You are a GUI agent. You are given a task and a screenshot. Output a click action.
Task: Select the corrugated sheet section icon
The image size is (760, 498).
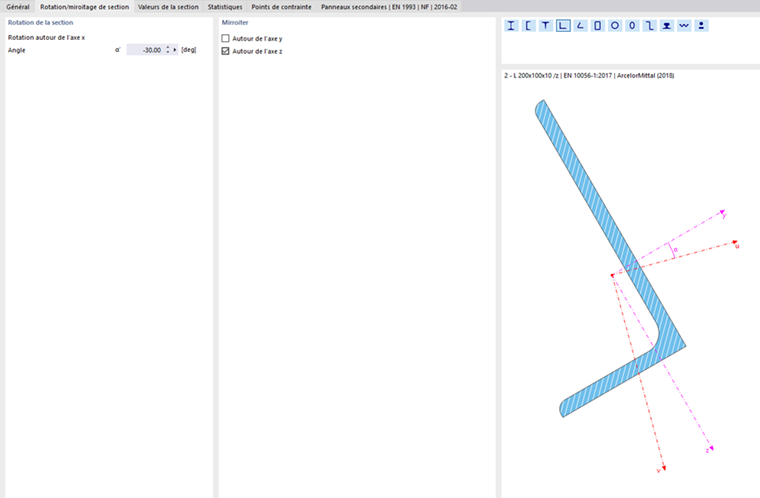(x=684, y=26)
